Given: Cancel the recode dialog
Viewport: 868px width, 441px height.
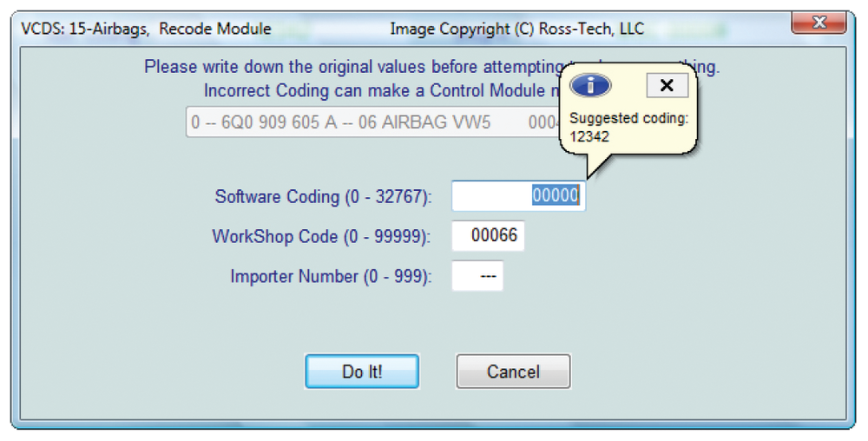Looking at the screenshot, I should click(x=513, y=372).
